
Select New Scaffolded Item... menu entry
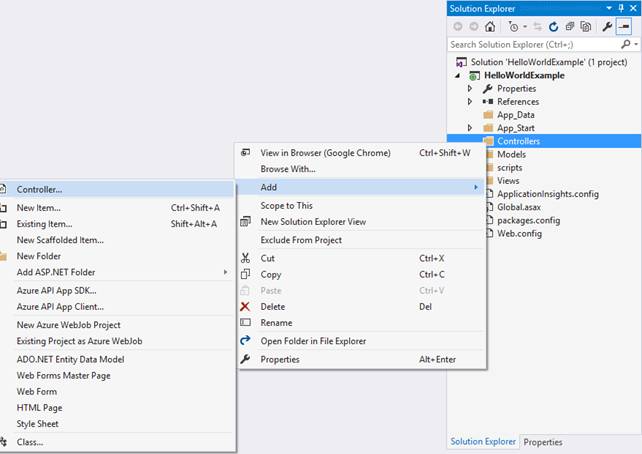[60, 240]
